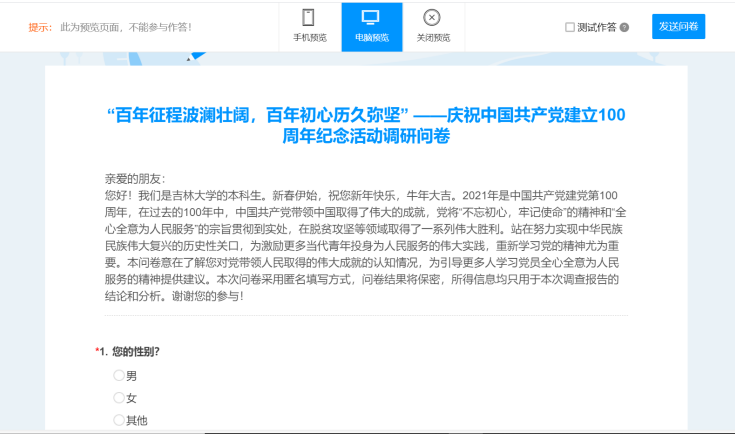The width and height of the screenshot is (735, 435).
Task: Click the orange 提示 label
Action: click(x=39, y=27)
